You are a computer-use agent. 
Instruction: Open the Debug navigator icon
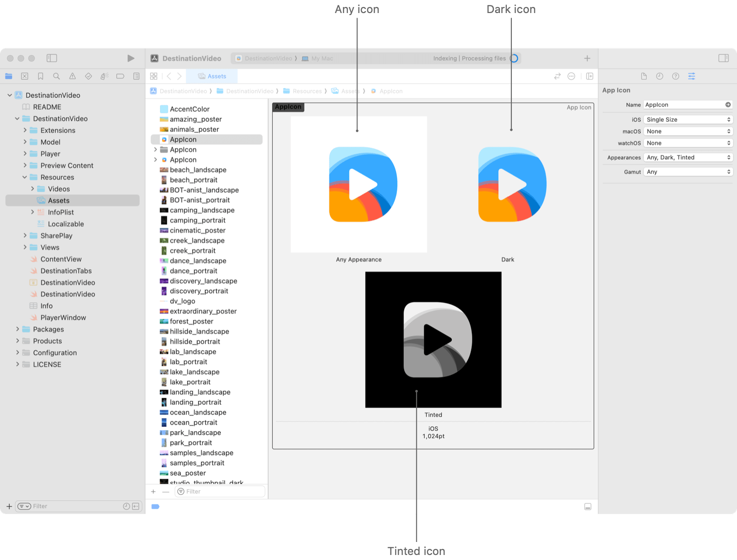pyautogui.click(x=104, y=76)
